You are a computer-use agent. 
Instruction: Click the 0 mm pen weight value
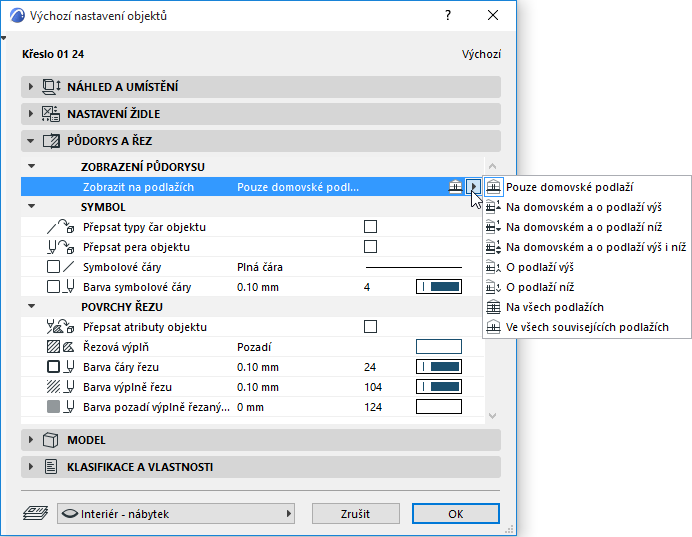[x=250, y=407]
